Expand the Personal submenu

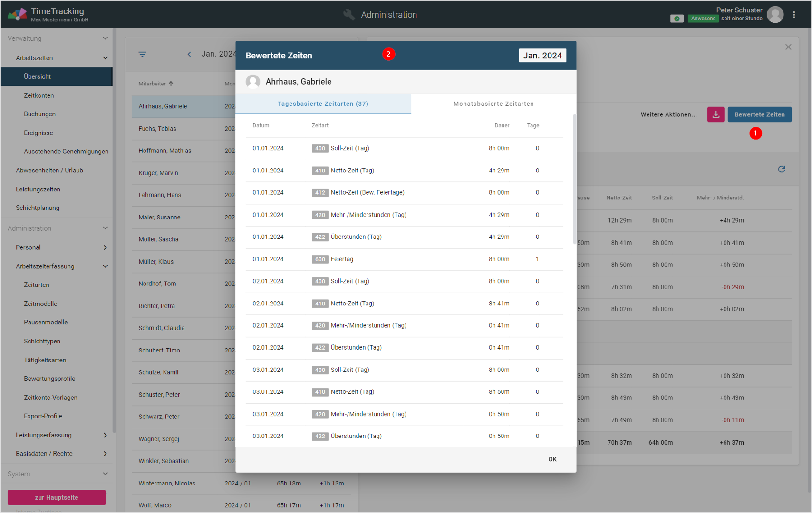(105, 247)
